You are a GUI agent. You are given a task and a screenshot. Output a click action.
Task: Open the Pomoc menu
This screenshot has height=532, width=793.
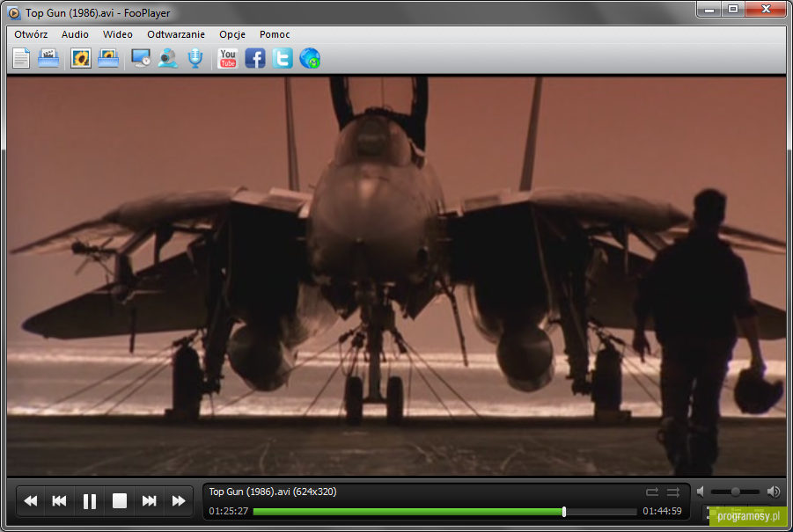pos(275,34)
